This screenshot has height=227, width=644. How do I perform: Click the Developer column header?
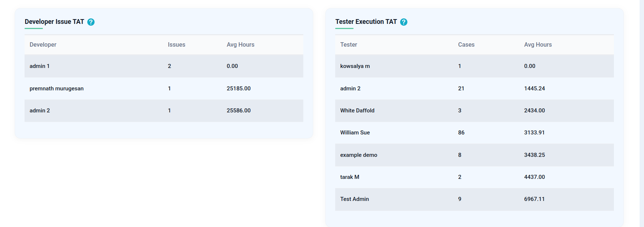[43, 44]
